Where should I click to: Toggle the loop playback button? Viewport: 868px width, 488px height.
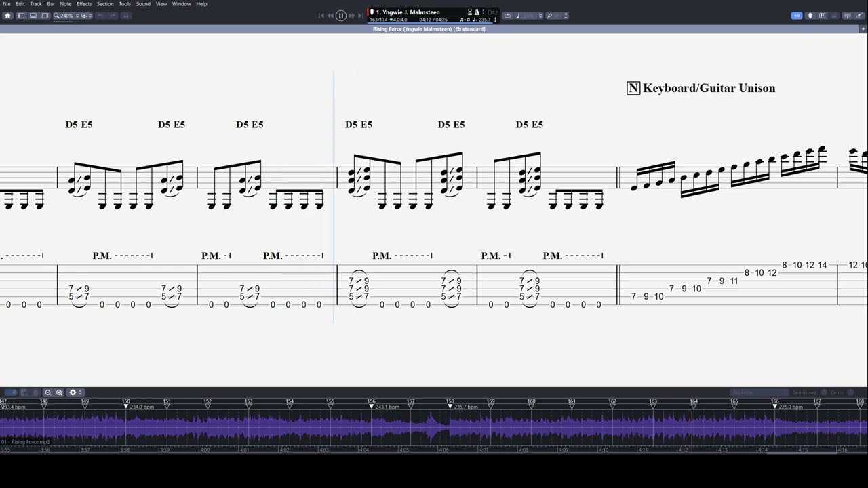pos(507,16)
